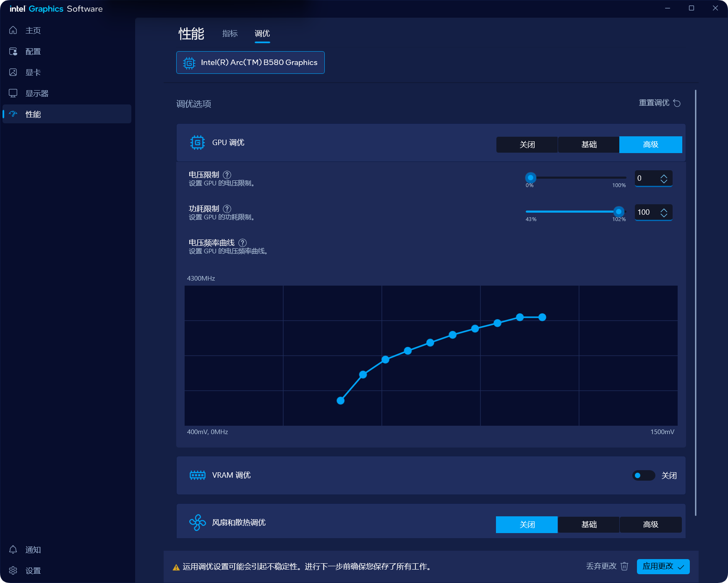Decrease the 功耗限制 value with down arrow
728x583 pixels.
point(664,215)
